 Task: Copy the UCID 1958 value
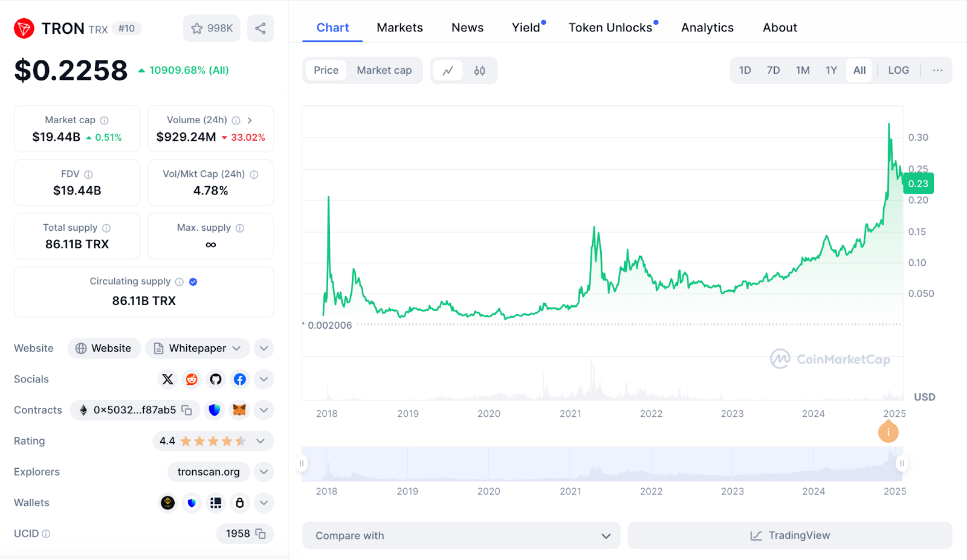[x=260, y=533]
